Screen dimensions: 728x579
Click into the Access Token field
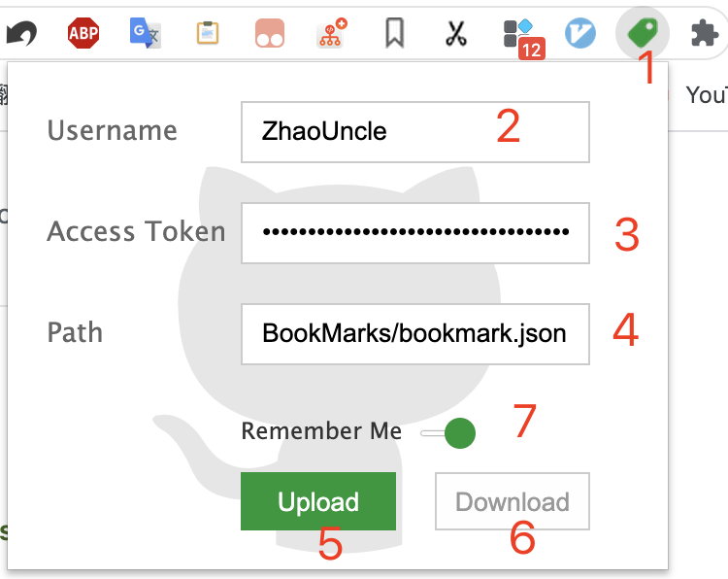tap(415, 233)
